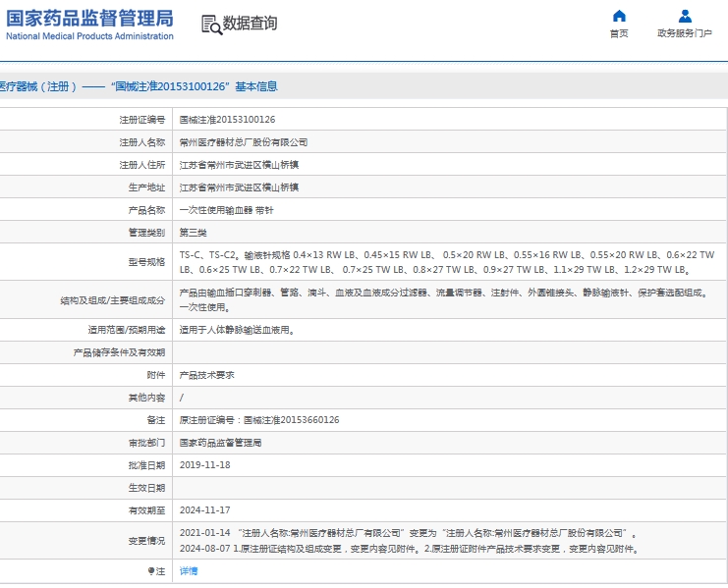Click the bullet icon beside 注
The image size is (728, 588).
click(151, 571)
